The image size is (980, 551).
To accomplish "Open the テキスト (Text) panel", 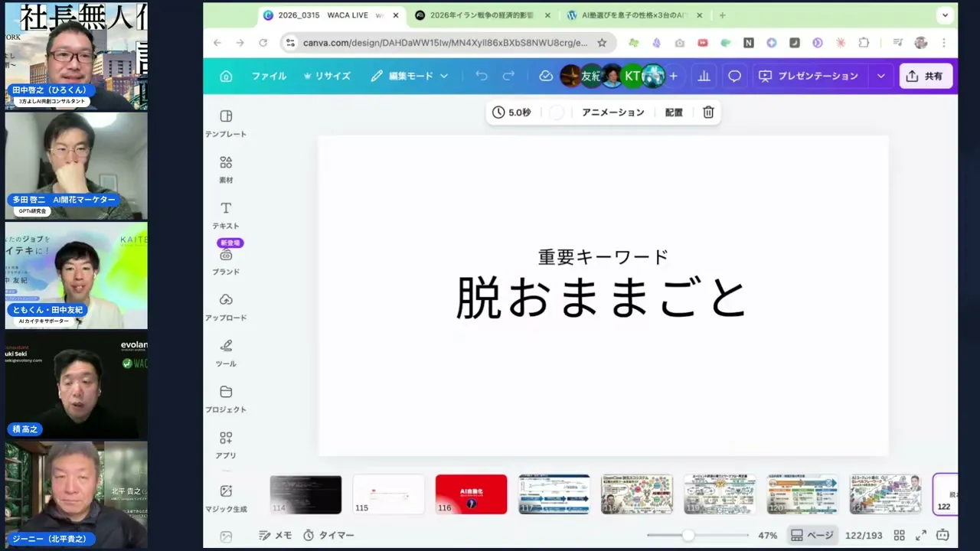I will tap(226, 214).
